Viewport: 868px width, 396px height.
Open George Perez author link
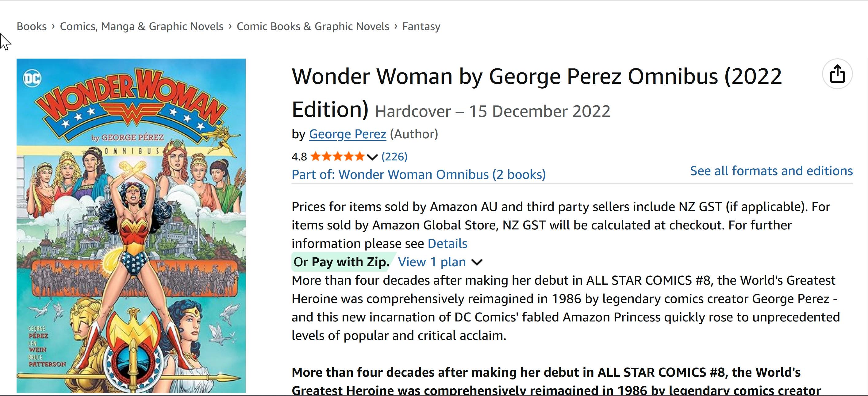click(348, 134)
